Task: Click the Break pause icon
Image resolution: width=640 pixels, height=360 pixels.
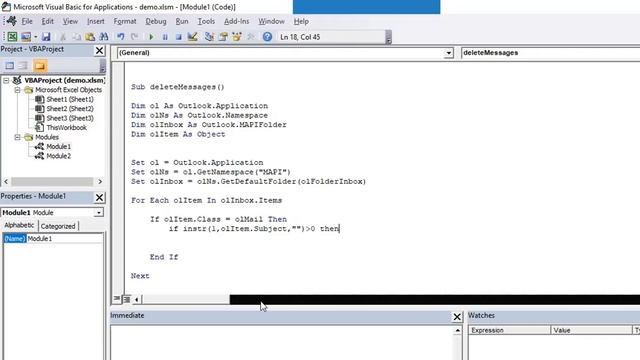Action: [x=165, y=37]
